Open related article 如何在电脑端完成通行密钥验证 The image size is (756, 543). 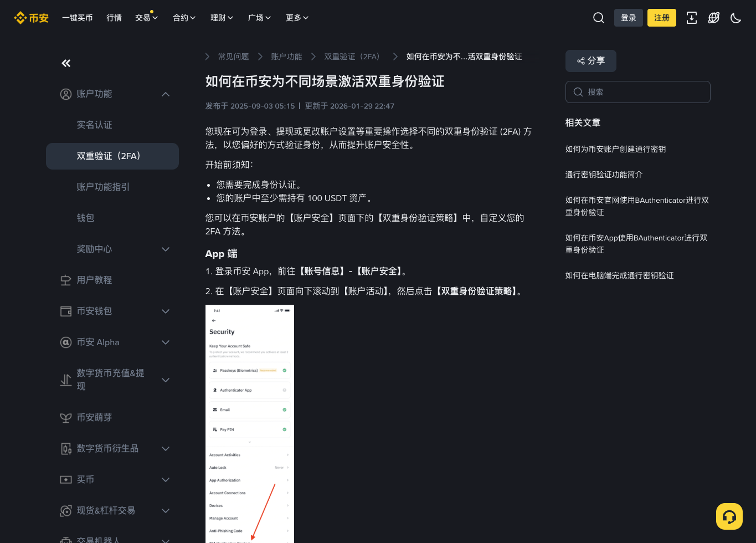(x=619, y=275)
